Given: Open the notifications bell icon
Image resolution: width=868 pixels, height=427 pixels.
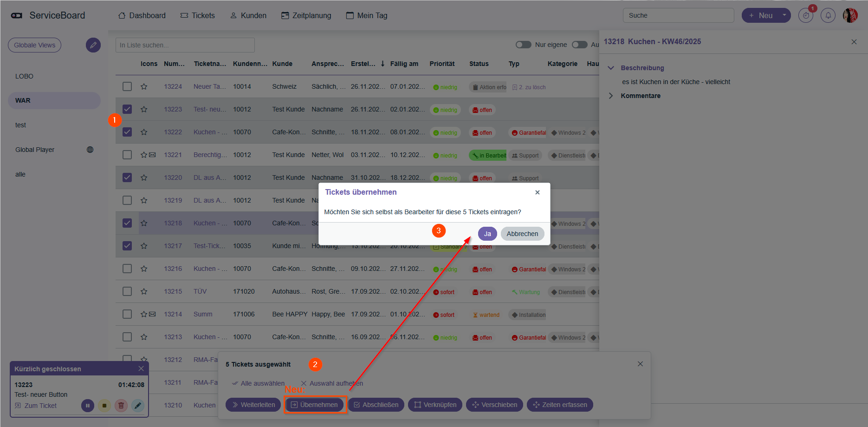Looking at the screenshot, I should [x=828, y=15].
